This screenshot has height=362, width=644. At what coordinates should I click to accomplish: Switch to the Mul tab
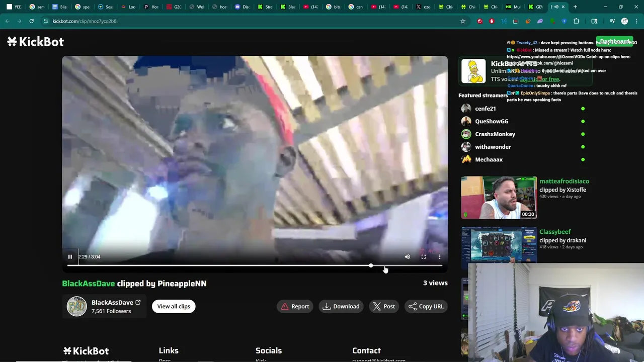[x=513, y=7]
